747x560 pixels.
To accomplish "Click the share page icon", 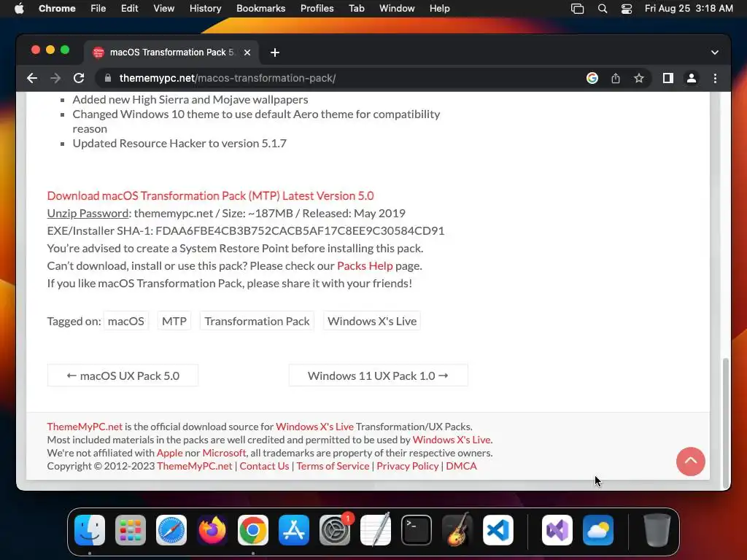I will pyautogui.click(x=616, y=78).
